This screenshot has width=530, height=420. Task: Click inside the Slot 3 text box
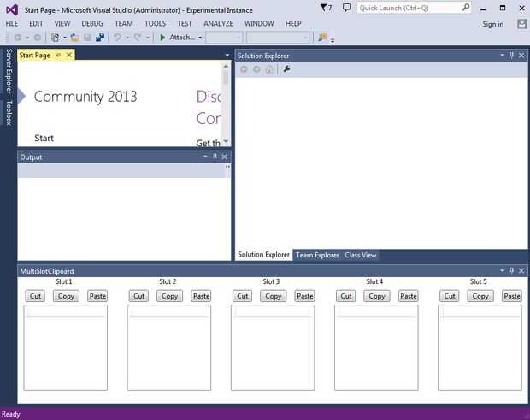point(273,347)
